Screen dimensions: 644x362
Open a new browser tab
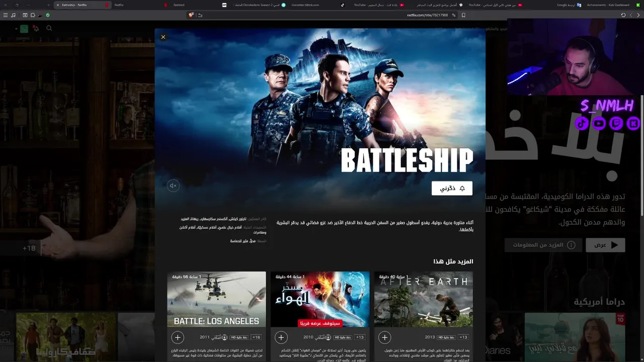pos(48,5)
